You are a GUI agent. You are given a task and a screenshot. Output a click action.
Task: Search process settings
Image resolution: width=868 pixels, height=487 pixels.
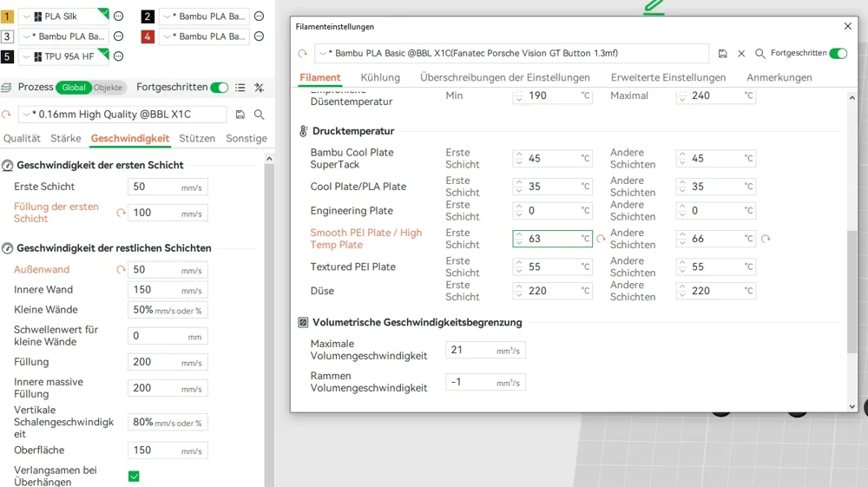tap(259, 115)
